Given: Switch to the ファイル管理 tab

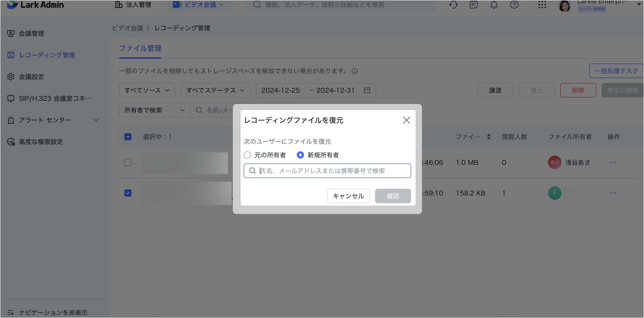Looking at the screenshot, I should click(140, 48).
